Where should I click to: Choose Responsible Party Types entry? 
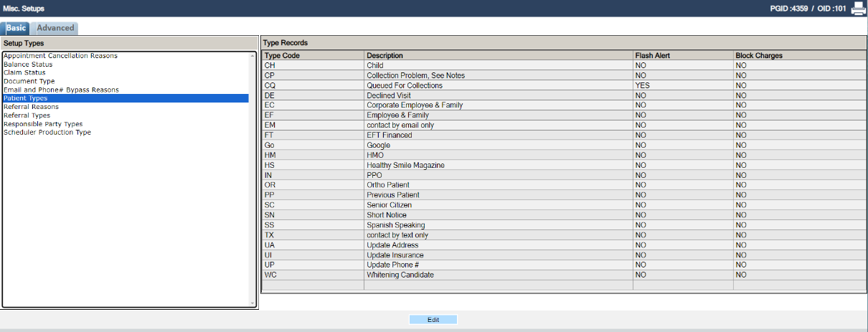click(43, 124)
